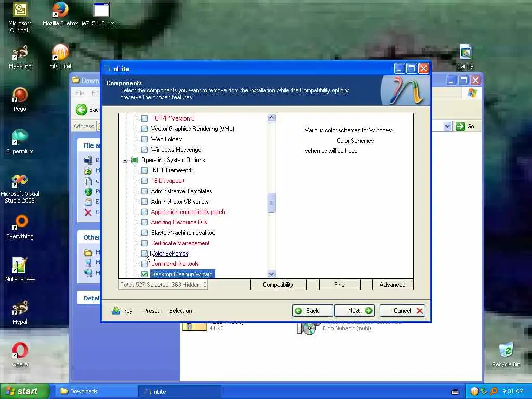
Task: Open the Windows start menu
Action: (24, 391)
